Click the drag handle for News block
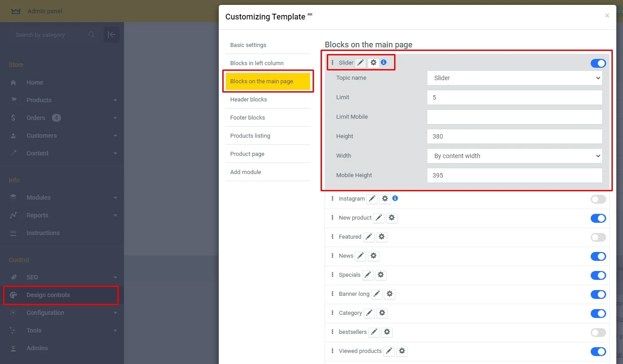The image size is (623, 364). [x=333, y=256]
